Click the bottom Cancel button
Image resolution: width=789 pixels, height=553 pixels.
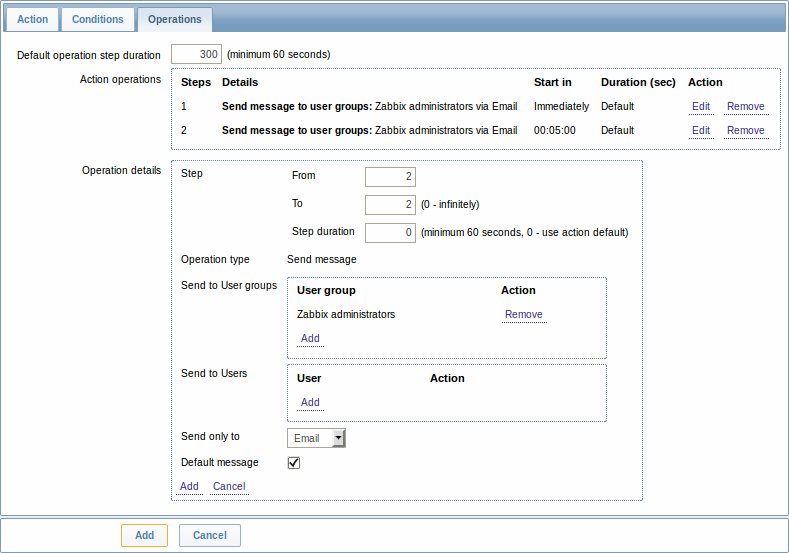point(210,535)
